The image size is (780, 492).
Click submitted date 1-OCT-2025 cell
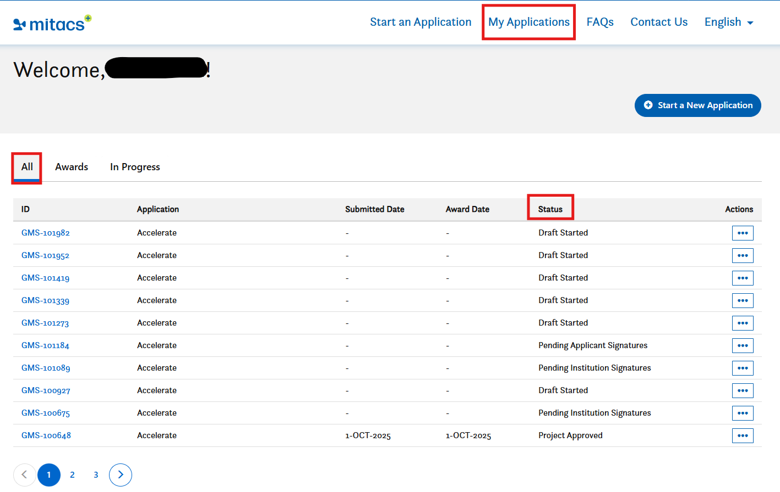368,436
